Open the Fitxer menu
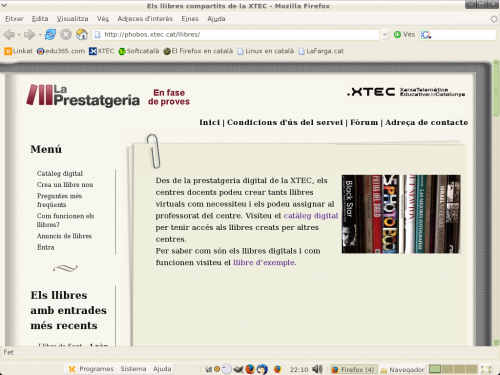Image resolution: width=500 pixels, height=375 pixels. click(x=14, y=19)
